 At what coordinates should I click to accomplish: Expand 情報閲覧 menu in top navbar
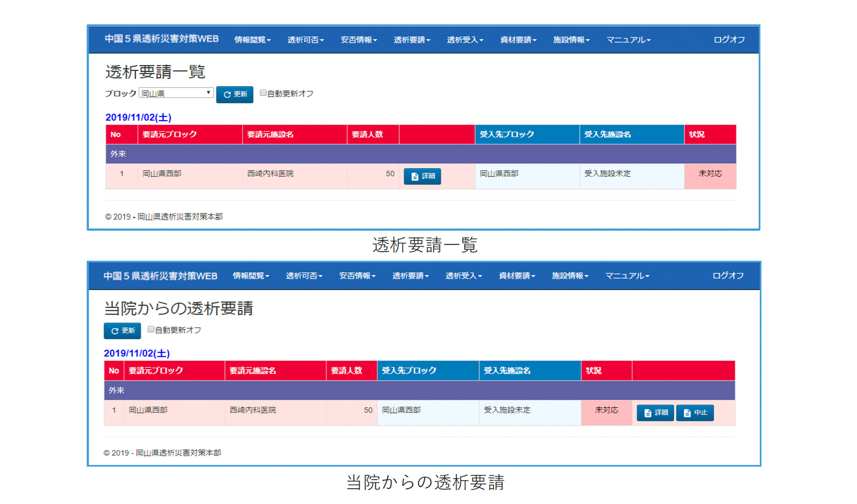click(252, 40)
